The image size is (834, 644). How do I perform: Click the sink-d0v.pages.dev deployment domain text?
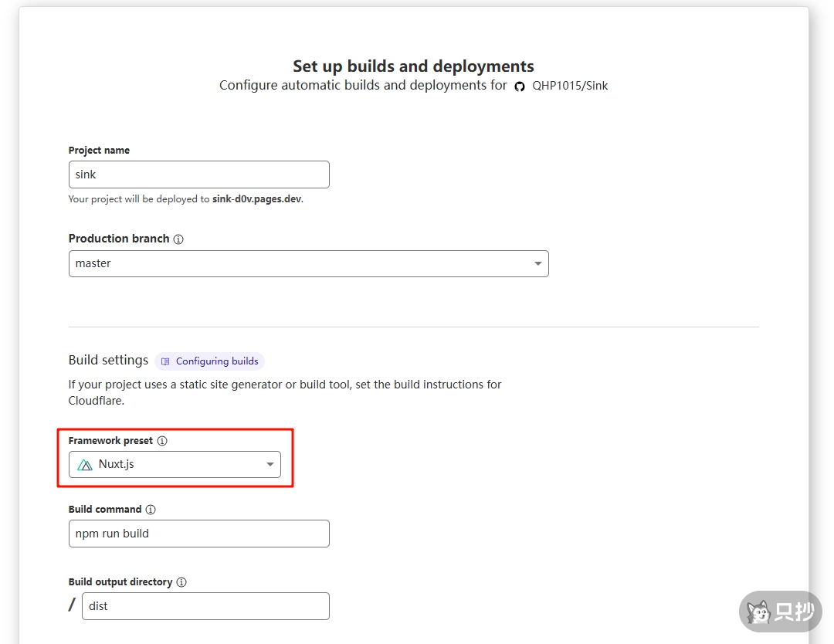coord(256,199)
